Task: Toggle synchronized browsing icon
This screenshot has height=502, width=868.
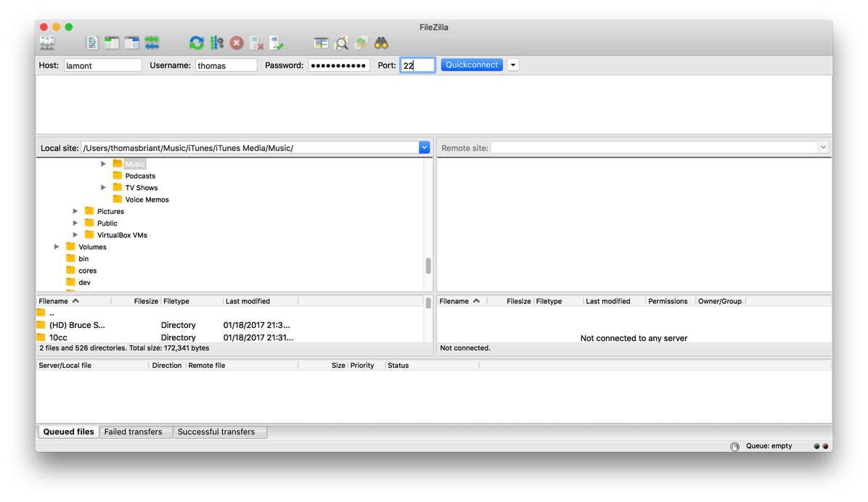Action: (x=361, y=43)
